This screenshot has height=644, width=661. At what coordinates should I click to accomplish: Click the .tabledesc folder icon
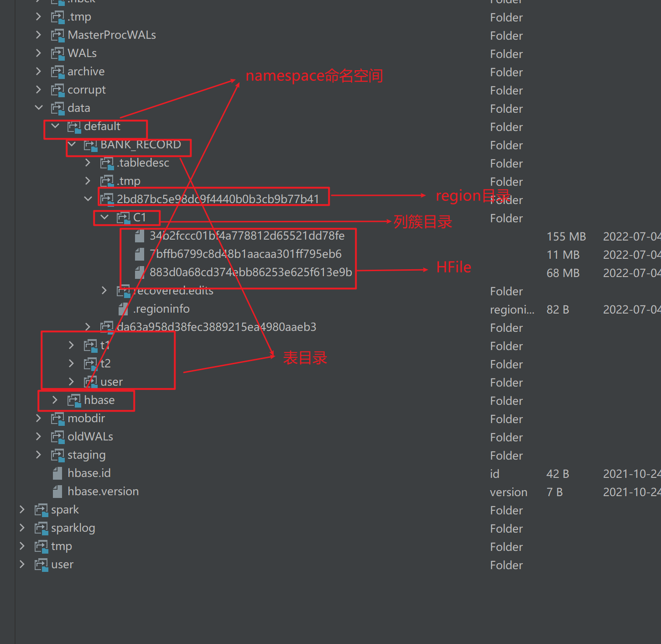(107, 163)
